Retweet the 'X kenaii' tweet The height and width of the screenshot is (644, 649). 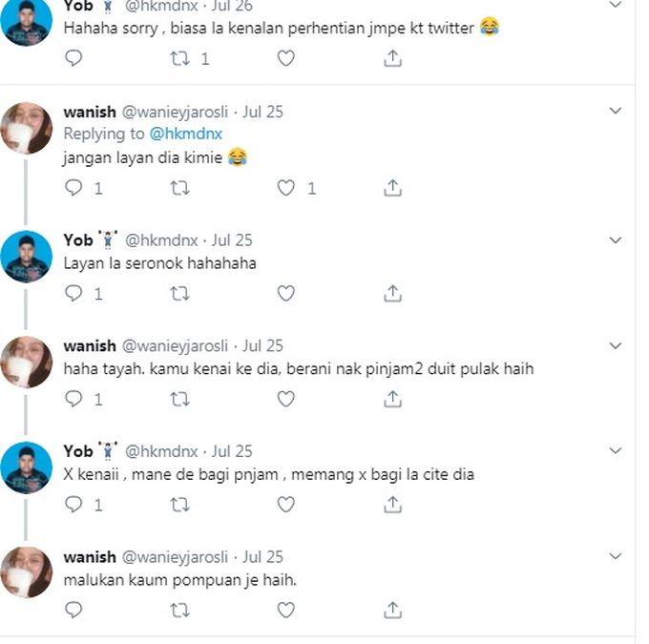179,505
